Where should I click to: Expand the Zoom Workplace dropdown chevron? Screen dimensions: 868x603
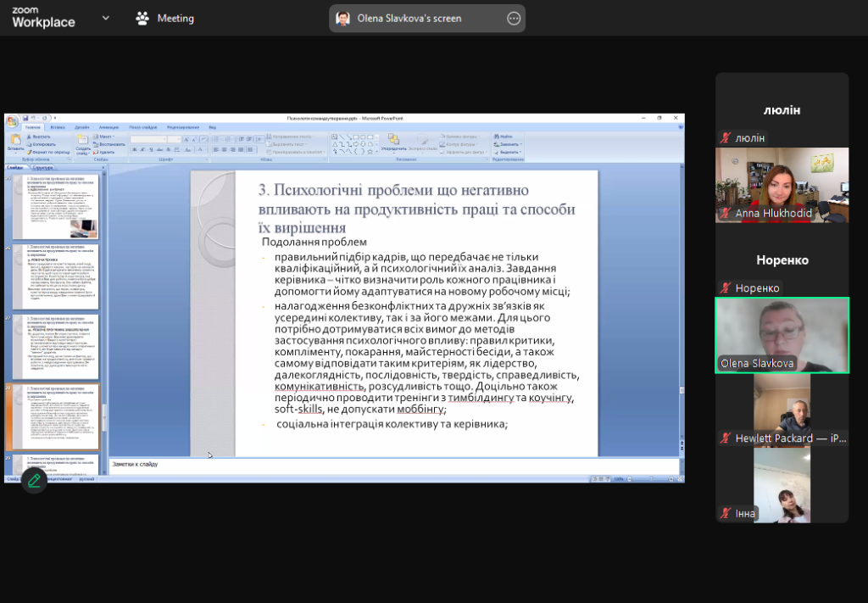coord(105,18)
